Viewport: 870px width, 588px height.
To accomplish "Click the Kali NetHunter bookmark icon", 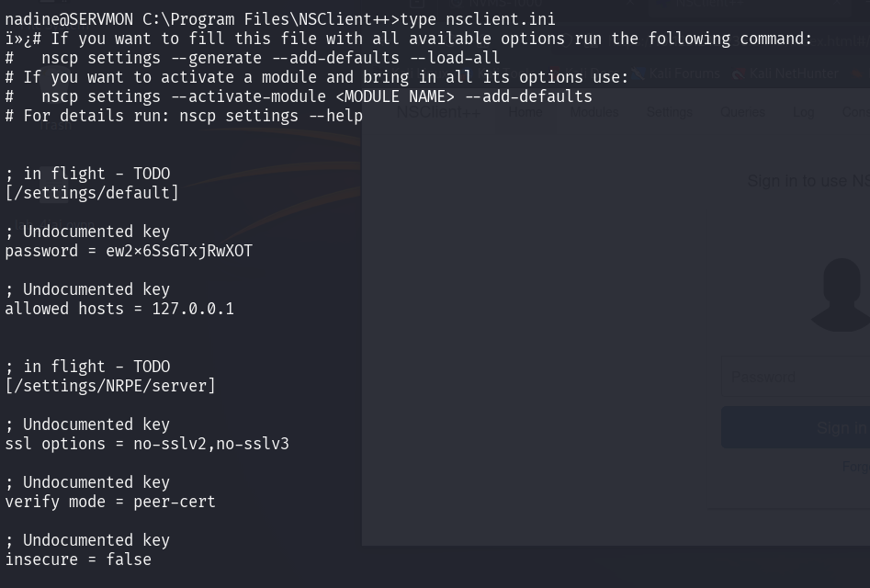I will (739, 73).
